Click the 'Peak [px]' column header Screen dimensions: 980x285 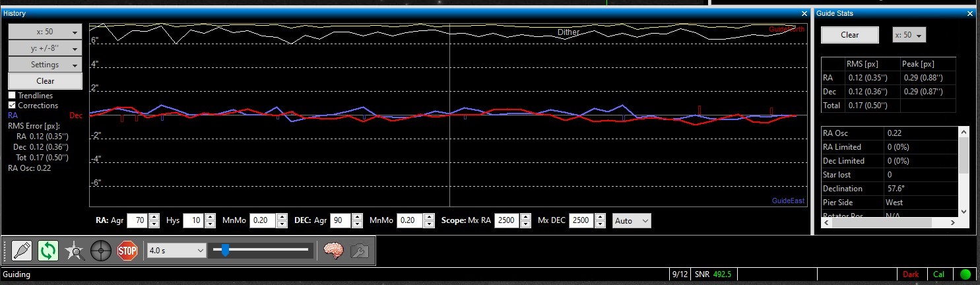click(x=927, y=64)
